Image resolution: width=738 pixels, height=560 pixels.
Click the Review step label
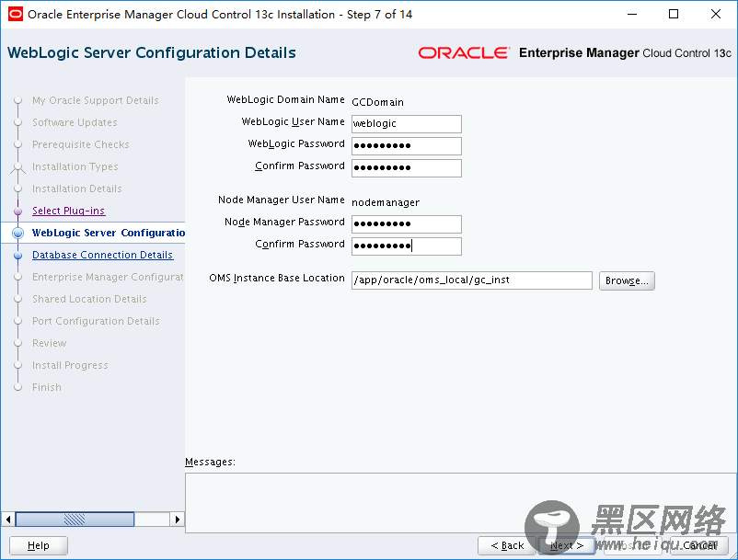coord(50,343)
